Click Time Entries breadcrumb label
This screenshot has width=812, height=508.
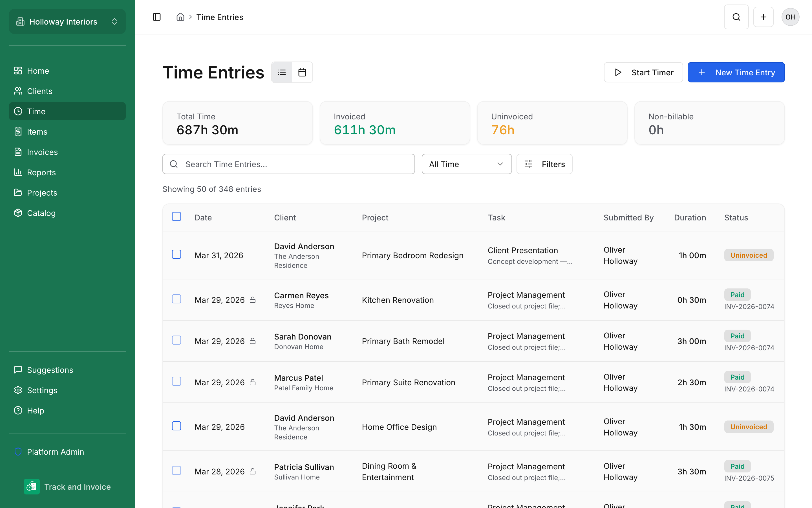coord(219,17)
